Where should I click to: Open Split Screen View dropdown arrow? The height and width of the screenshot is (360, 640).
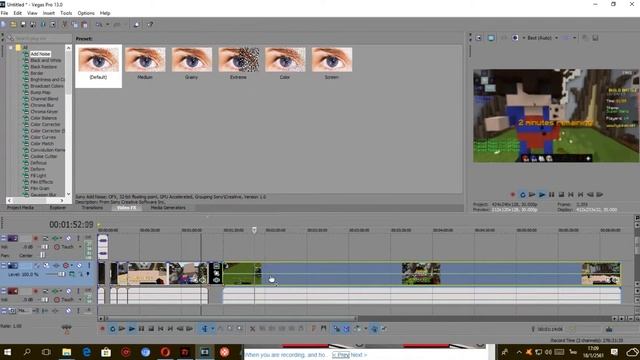tap(524, 38)
